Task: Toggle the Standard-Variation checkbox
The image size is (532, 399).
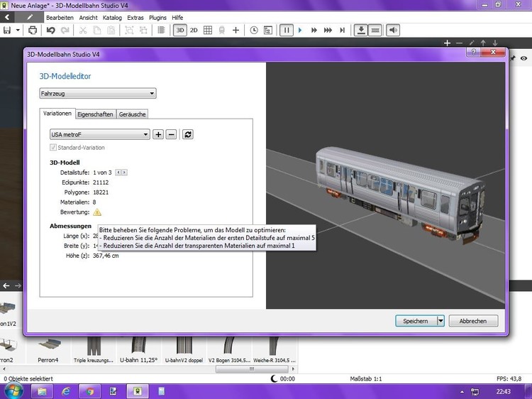Action: (53, 148)
